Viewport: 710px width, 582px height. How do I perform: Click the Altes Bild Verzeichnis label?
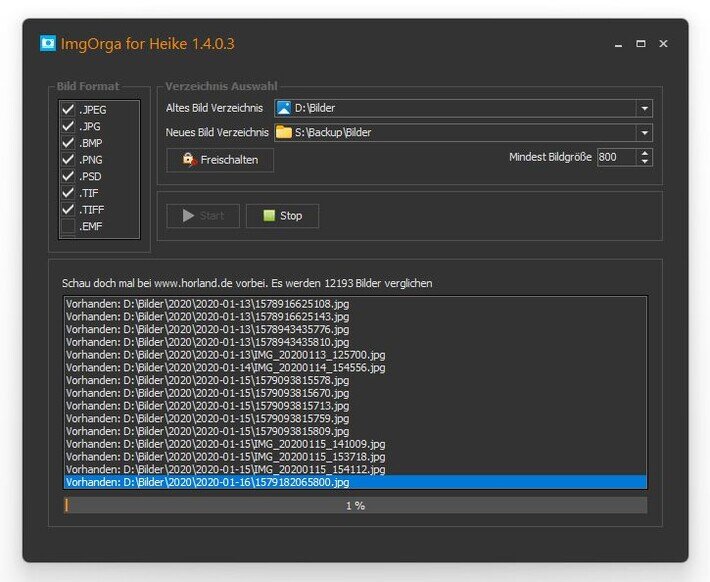coord(214,108)
